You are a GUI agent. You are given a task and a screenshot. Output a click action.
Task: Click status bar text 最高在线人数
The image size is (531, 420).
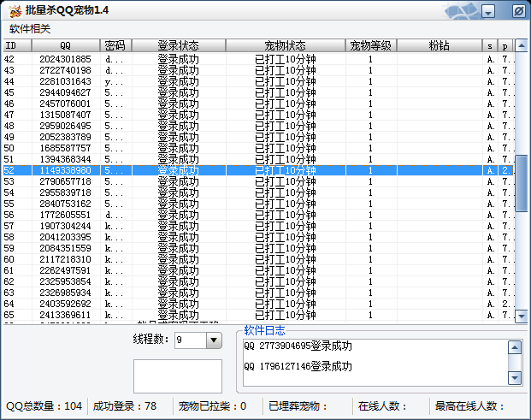pyautogui.click(x=469, y=406)
